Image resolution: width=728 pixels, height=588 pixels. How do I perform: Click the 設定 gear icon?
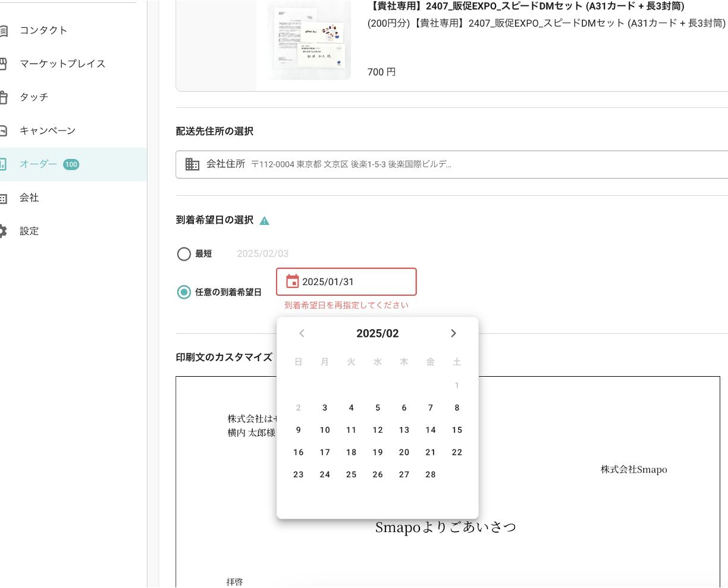tap(3, 231)
